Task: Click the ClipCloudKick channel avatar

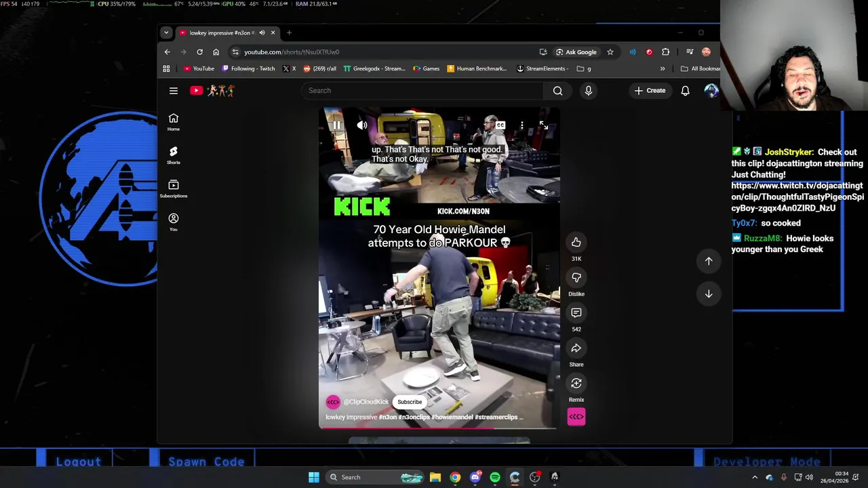Action: point(333,402)
